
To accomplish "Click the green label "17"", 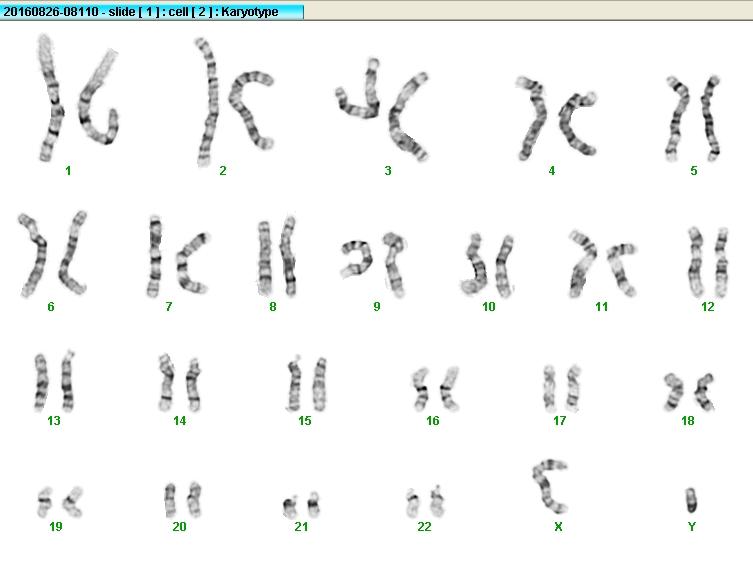I will 559,421.
